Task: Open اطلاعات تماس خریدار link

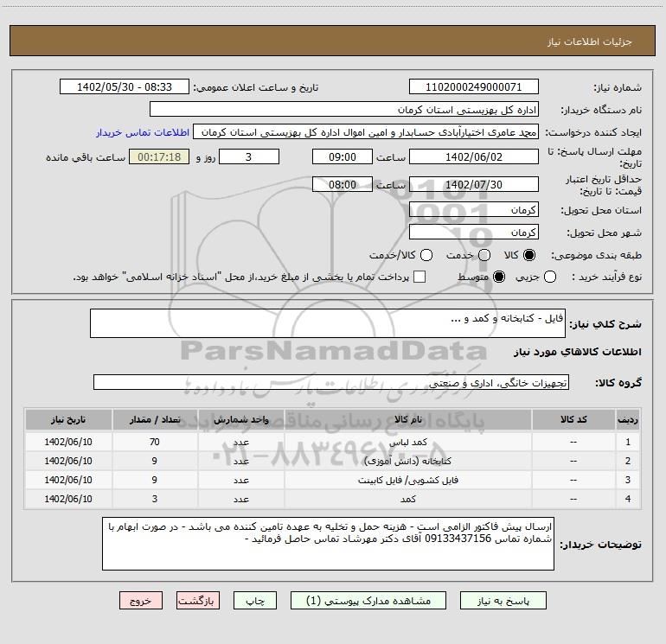Action: pyautogui.click(x=143, y=132)
